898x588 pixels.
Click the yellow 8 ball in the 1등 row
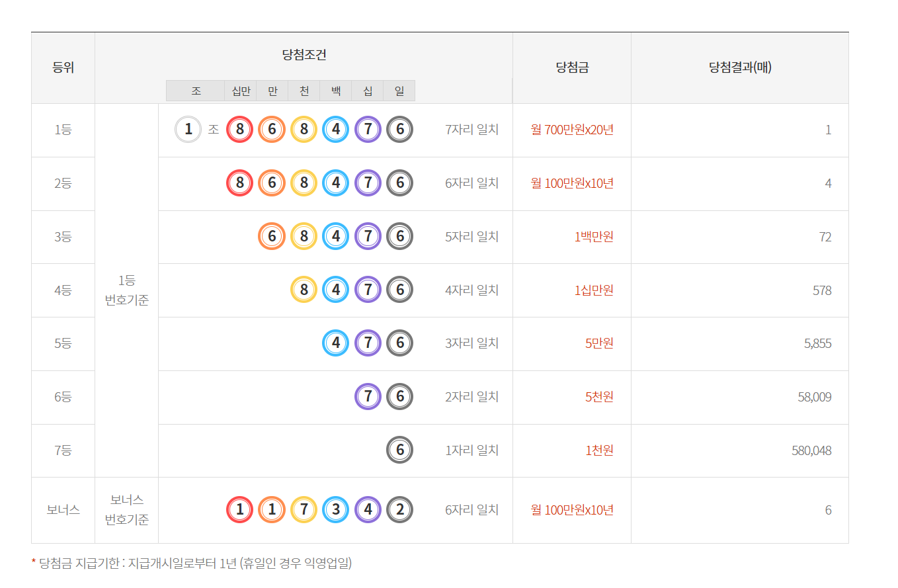[304, 130]
